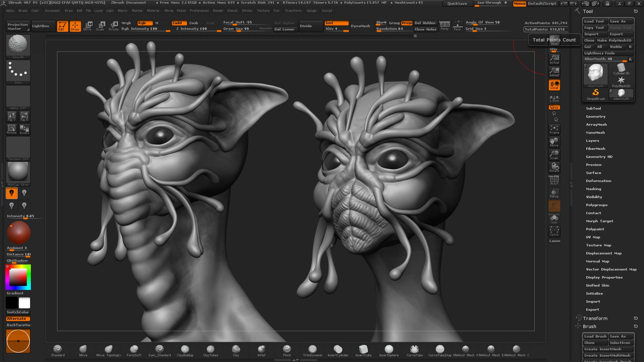Select the Standard brush in the bottom shelf
The image size is (644, 362).
coord(58,351)
